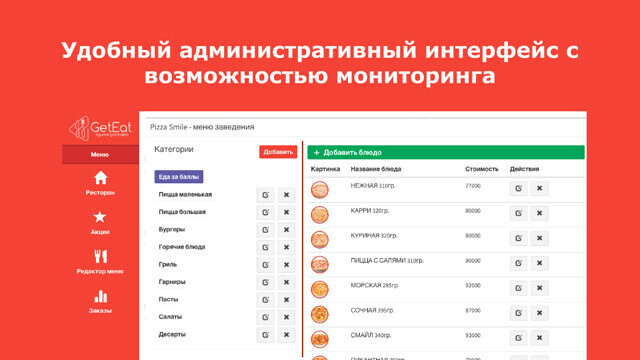Edit the НЕЖНАЯ 310гр. dish
The image size is (640, 360).
coord(518,188)
